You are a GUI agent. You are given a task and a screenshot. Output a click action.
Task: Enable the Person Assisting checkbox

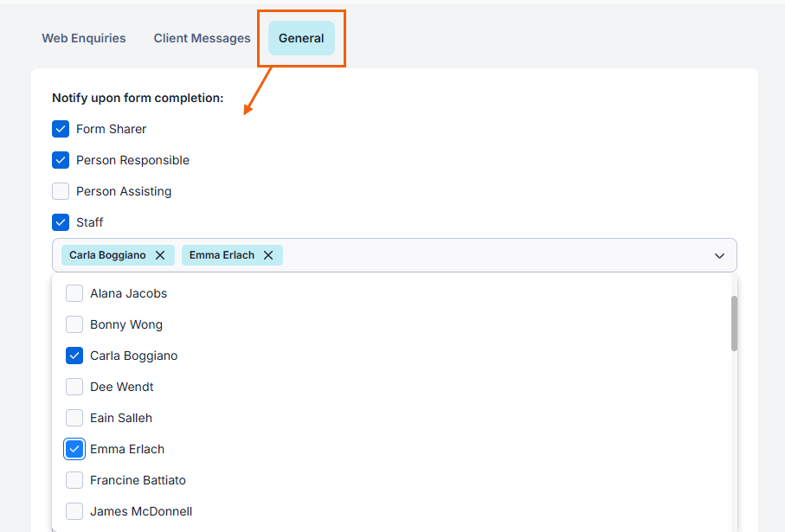pyautogui.click(x=61, y=191)
